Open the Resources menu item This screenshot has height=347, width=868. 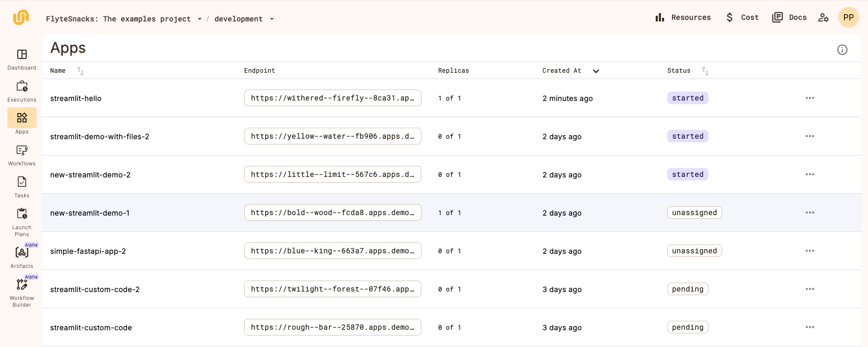click(683, 18)
